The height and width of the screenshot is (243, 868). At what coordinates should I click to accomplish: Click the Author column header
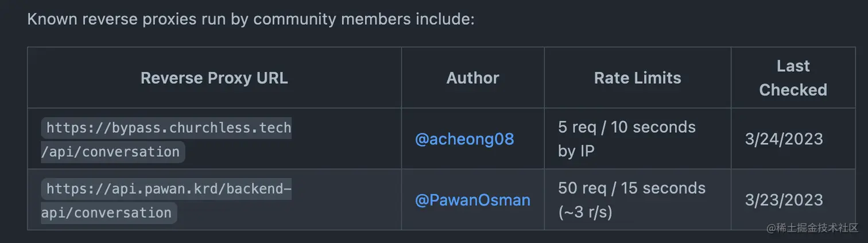pyautogui.click(x=472, y=78)
